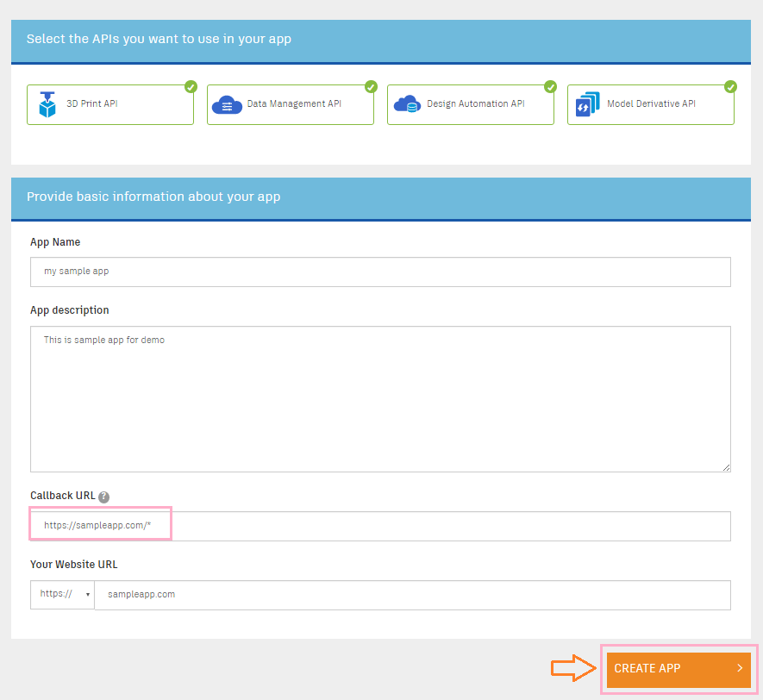Click the App Name text field
Screen dimensions: 763x700
[380, 272]
